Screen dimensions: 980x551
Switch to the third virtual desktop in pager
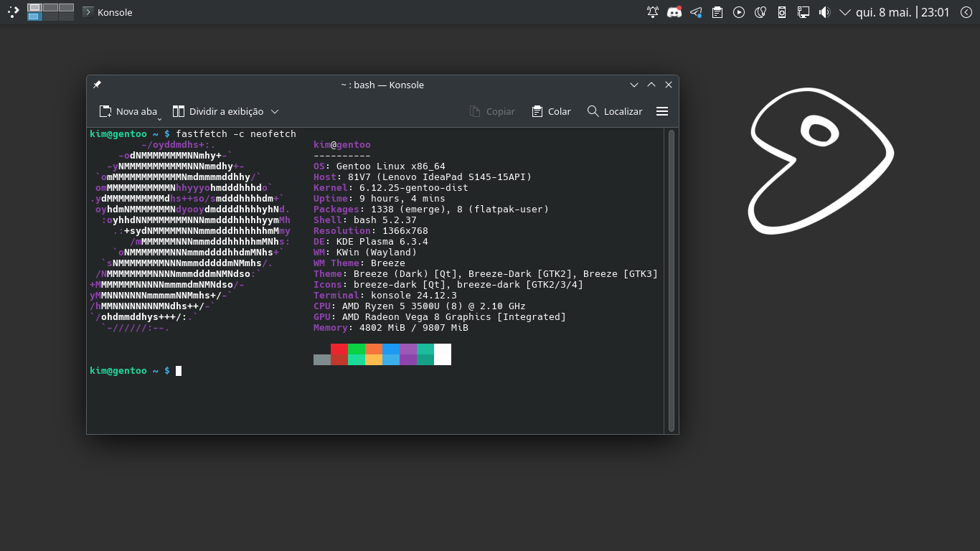pyautogui.click(x=66, y=7)
